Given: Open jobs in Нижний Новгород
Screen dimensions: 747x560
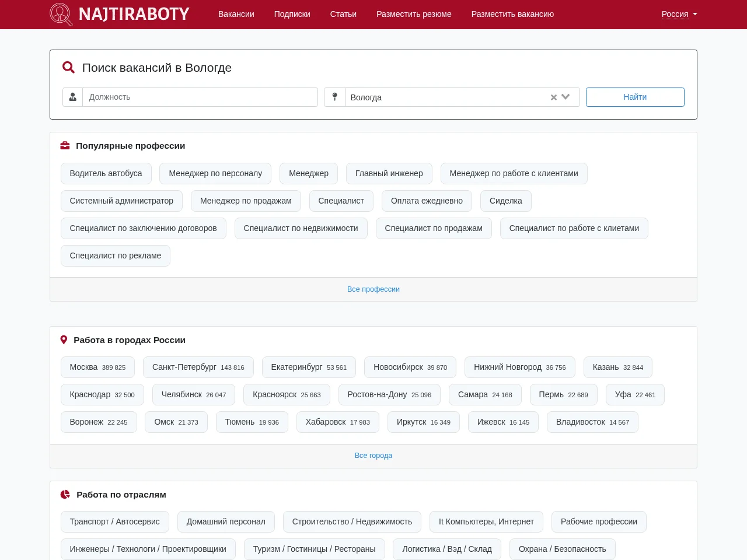Looking at the screenshot, I should (520, 367).
